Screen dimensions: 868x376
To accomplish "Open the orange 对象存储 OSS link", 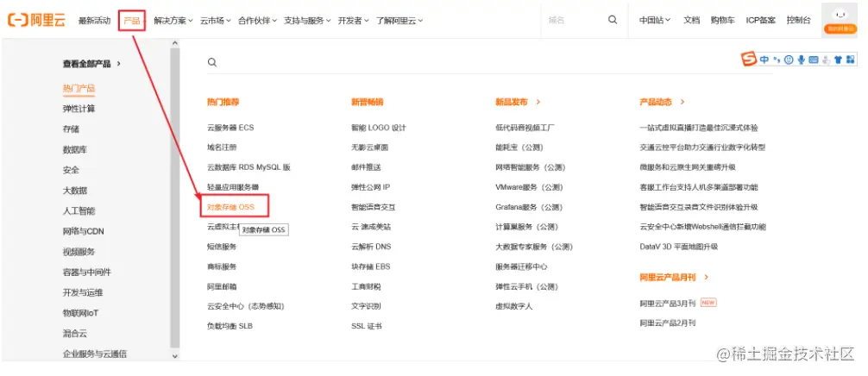I will [231, 207].
